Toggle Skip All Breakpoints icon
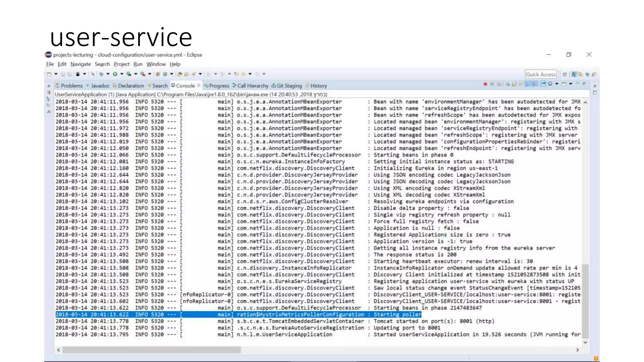644x362 pixels. (93, 74)
